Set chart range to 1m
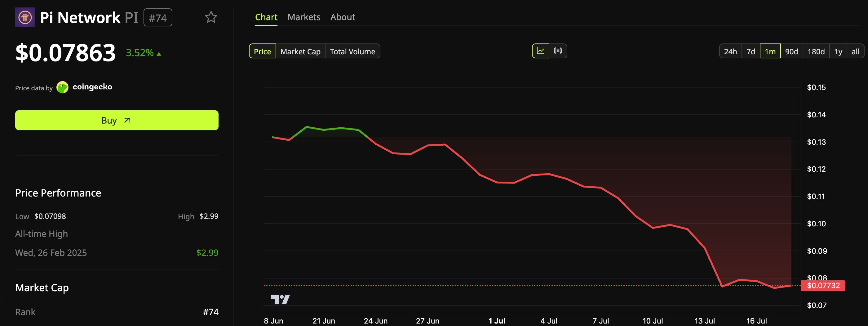The height and width of the screenshot is (326, 868). (770, 51)
